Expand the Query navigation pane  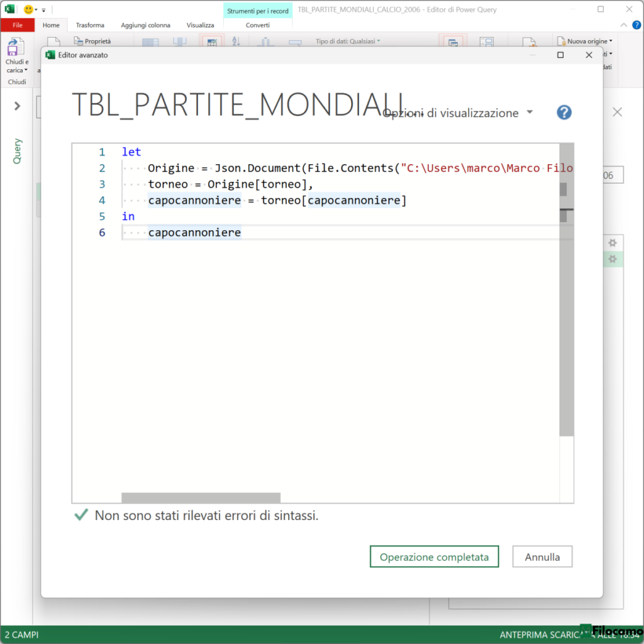click(17, 106)
